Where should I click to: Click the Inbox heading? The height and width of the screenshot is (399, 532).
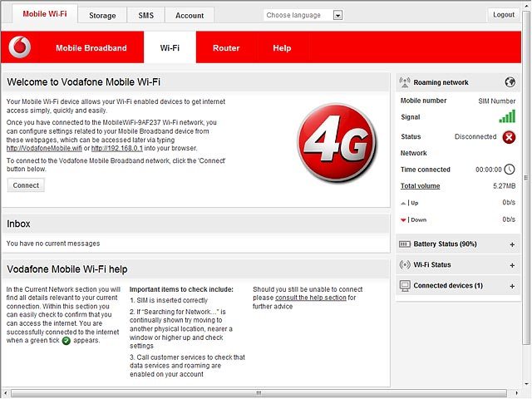tap(18, 224)
